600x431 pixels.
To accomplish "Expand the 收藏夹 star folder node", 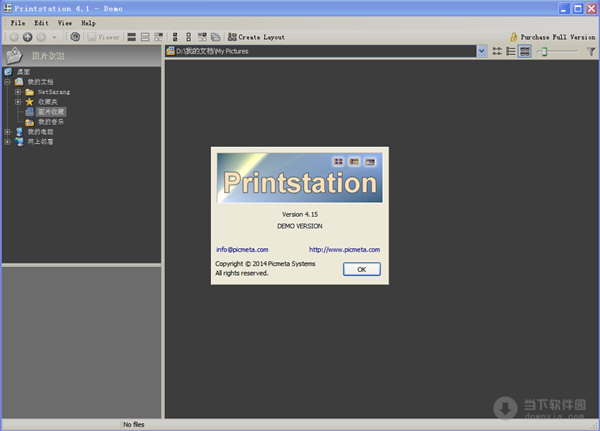I will pyautogui.click(x=18, y=102).
